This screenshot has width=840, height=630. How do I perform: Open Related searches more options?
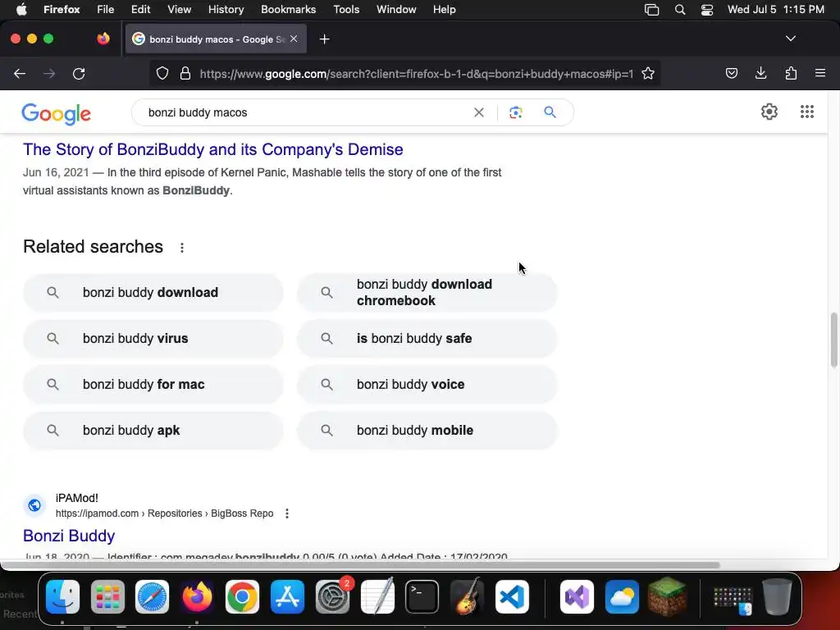pos(182,248)
